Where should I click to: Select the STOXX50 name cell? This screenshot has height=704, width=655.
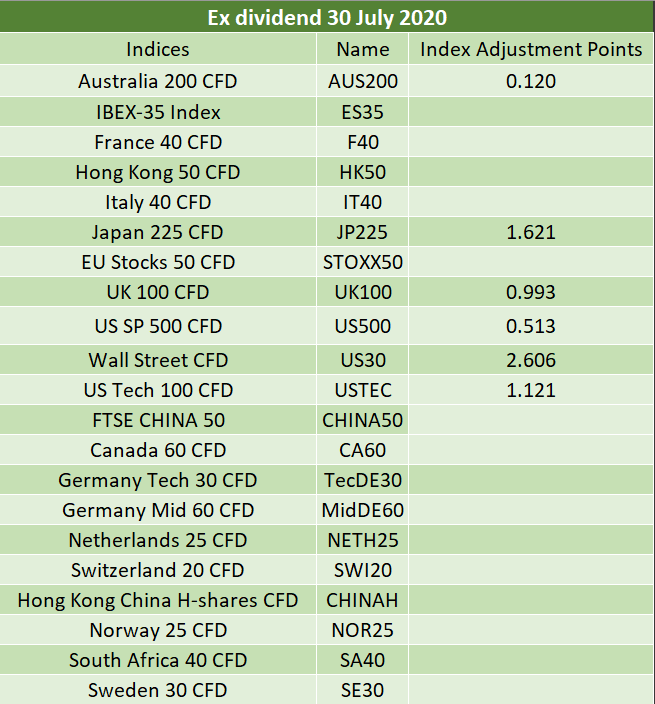tap(362, 262)
